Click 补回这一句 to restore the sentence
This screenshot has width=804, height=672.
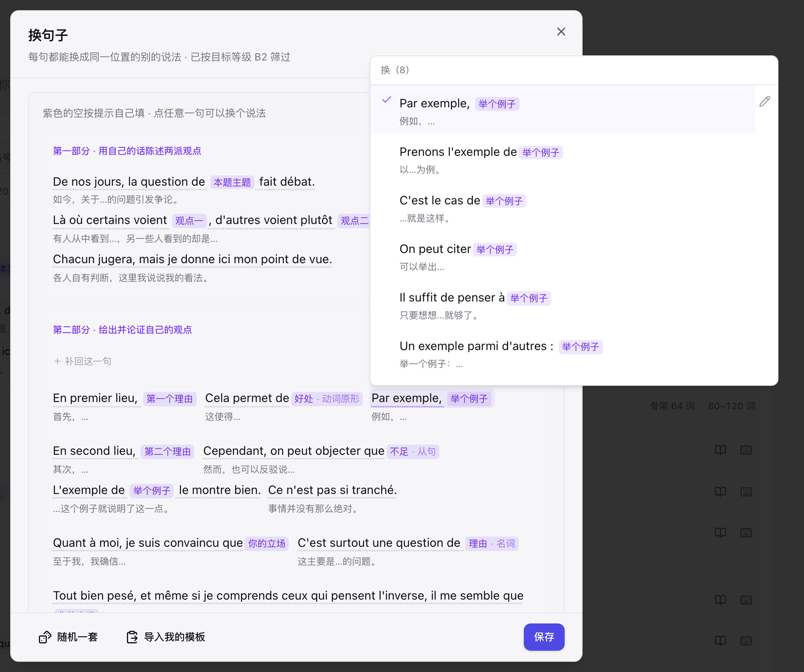pyautogui.click(x=83, y=362)
